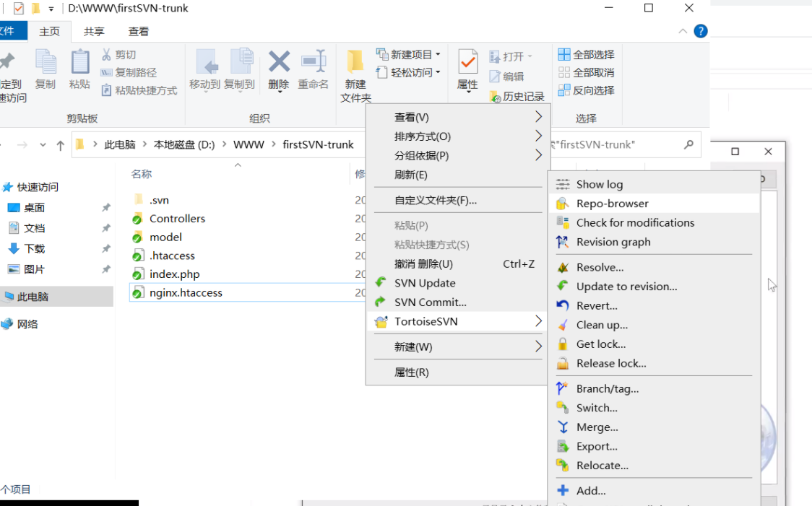Select Relocate... entry

[654, 465]
